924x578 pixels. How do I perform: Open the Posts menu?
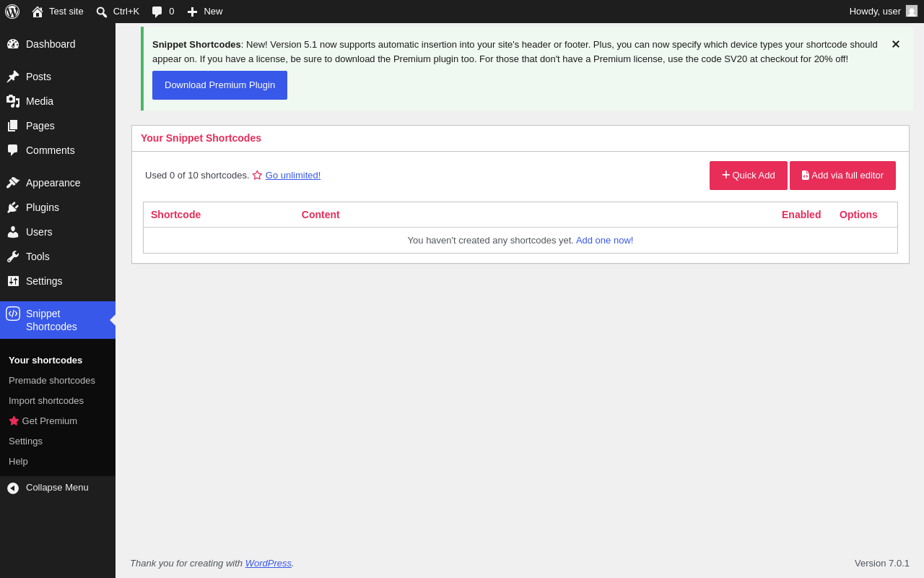pos(58,77)
